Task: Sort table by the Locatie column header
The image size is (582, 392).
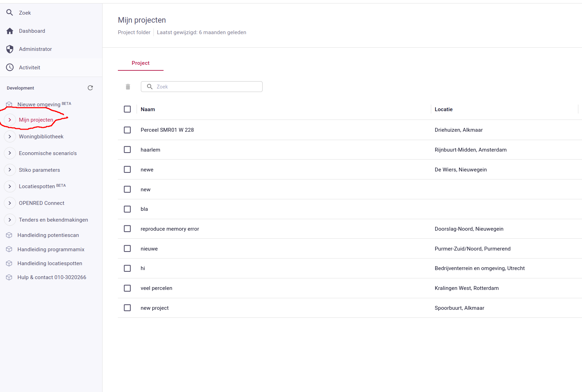Action: pos(444,109)
